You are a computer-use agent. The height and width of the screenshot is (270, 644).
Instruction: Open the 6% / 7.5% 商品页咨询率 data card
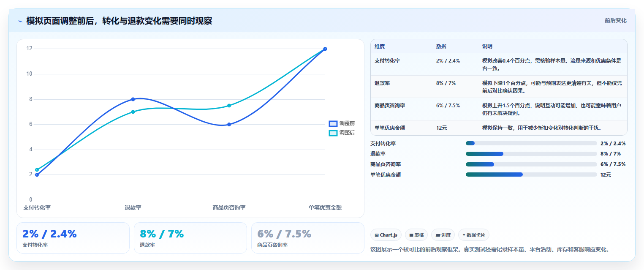click(307, 238)
